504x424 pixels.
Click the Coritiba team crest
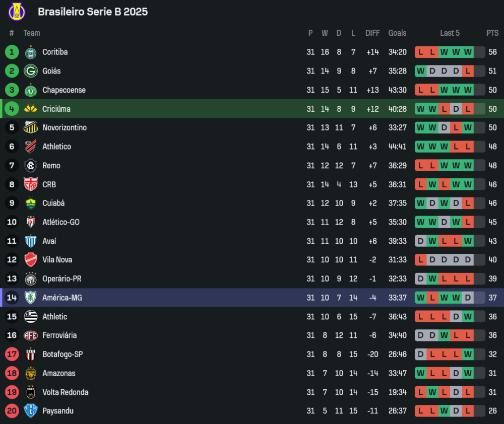pyautogui.click(x=31, y=52)
